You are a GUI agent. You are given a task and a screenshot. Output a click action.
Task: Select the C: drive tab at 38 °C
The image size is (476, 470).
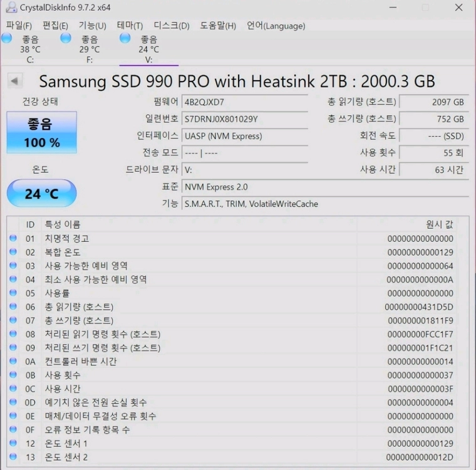tap(30, 49)
